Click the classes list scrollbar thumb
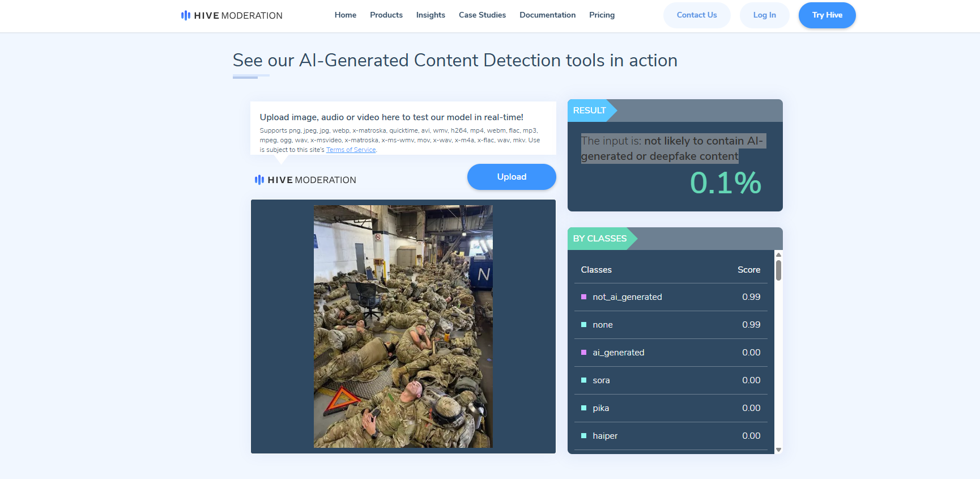This screenshot has height=479, width=980. pos(778,270)
